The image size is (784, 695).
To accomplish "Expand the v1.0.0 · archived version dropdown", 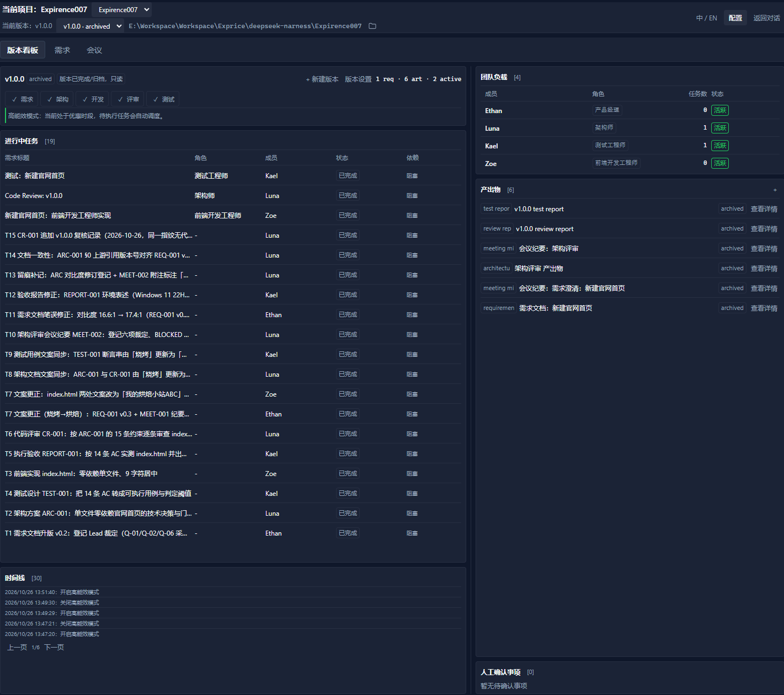I will [x=90, y=26].
